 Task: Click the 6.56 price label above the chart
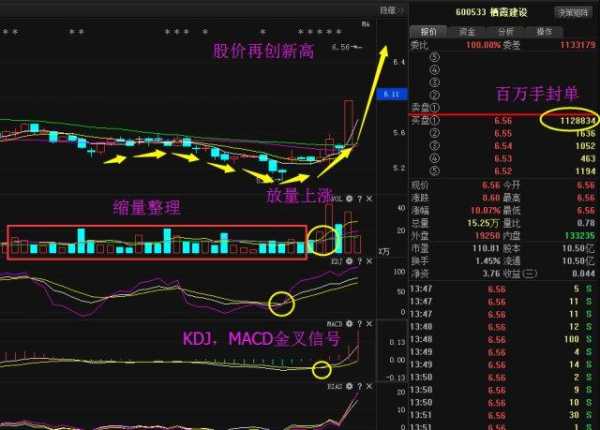[341, 47]
